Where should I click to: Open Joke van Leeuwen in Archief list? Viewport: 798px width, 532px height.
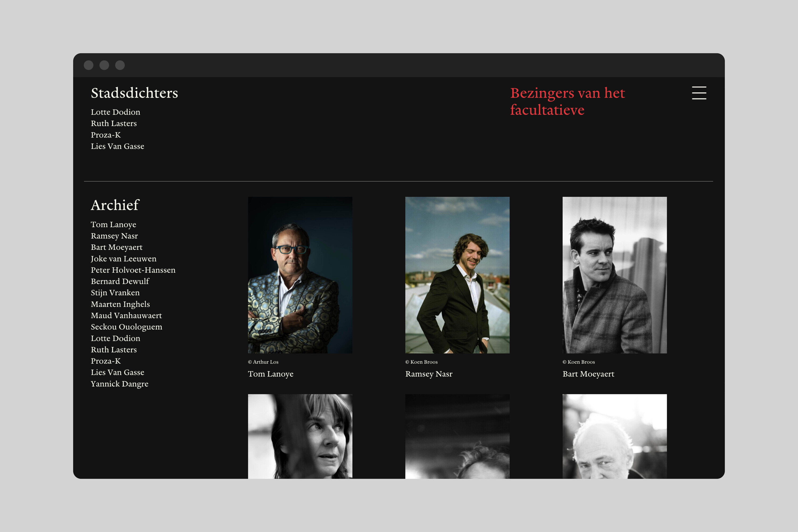coord(123,259)
